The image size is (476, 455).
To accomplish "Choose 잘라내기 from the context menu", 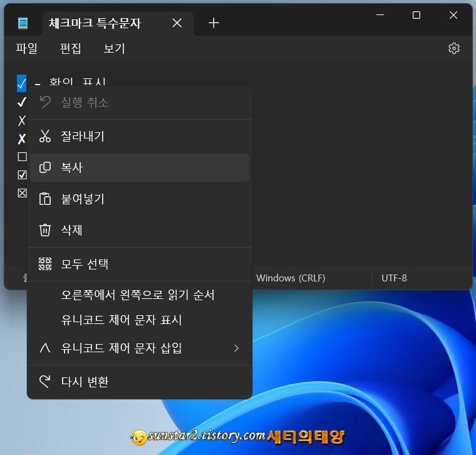I will tap(140, 136).
